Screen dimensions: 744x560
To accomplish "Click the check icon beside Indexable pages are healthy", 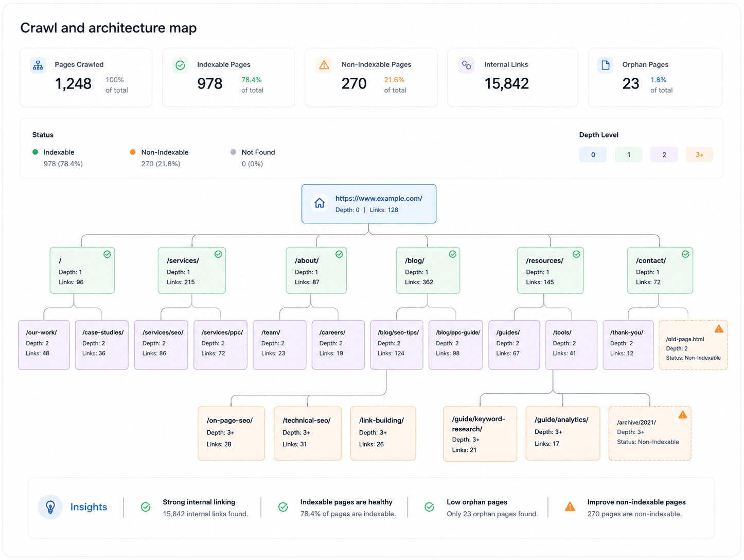I will [x=283, y=507].
